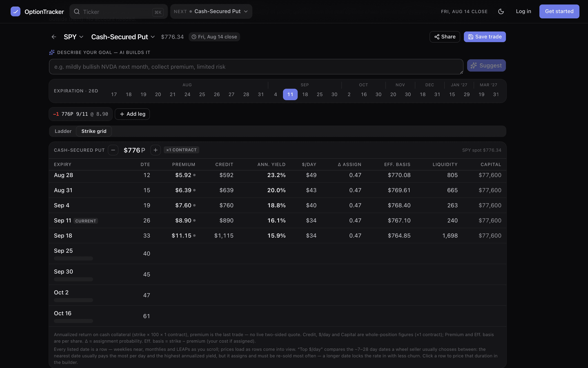This screenshot has height=368, width=588.
Task: Pick the Oct 16 expiration in date strip
Action: (364, 94)
